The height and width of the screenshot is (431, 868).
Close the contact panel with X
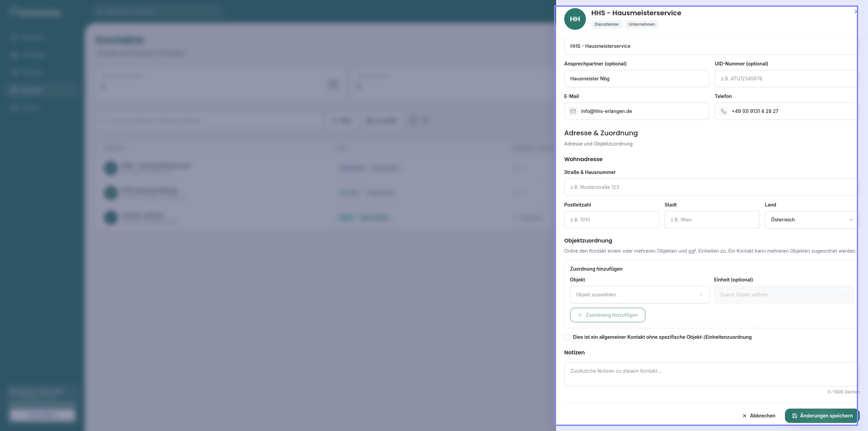pos(856,12)
